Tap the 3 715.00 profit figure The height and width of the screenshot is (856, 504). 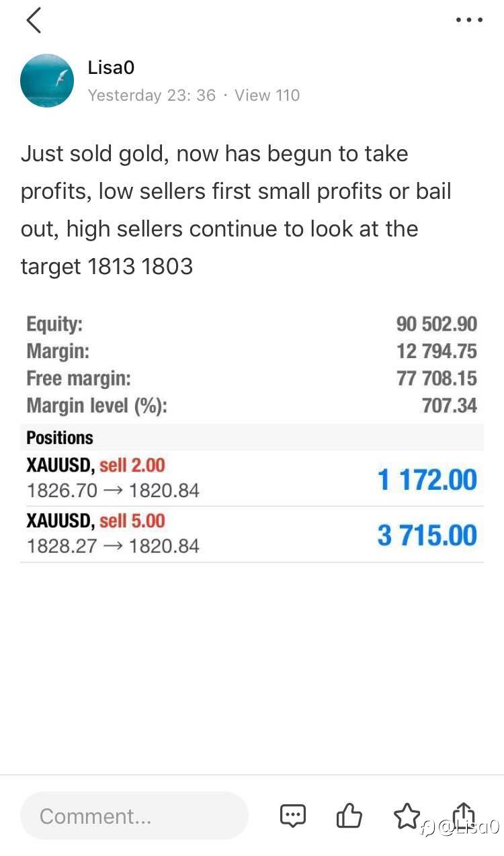click(427, 536)
